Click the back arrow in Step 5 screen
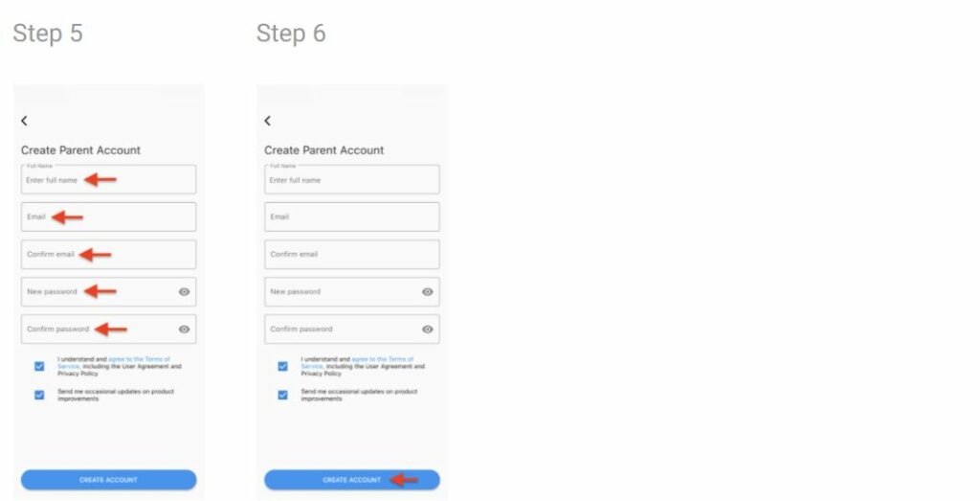Viewport: 980px width, 501px height. click(x=24, y=121)
